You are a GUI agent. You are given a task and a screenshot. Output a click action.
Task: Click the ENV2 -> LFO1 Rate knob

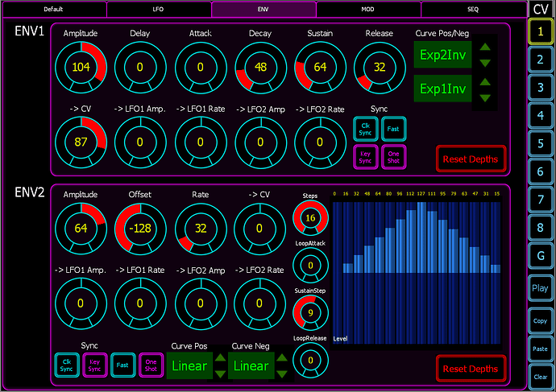coord(140,303)
